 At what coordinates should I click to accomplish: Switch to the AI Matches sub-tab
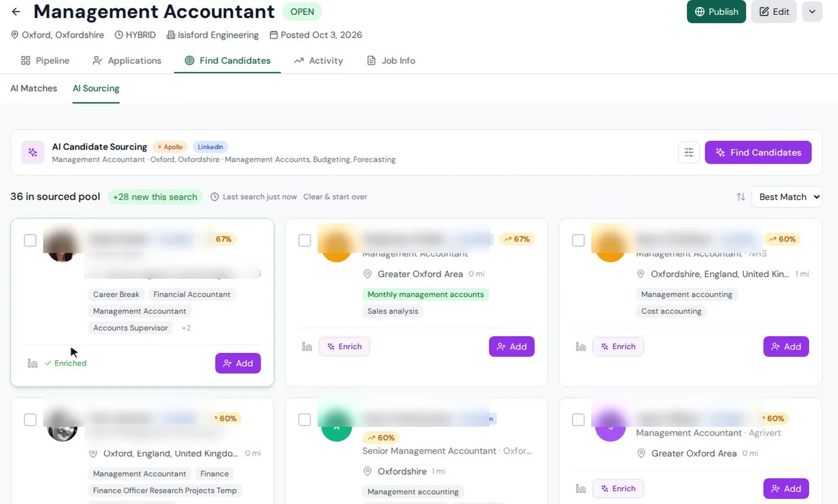tap(34, 89)
